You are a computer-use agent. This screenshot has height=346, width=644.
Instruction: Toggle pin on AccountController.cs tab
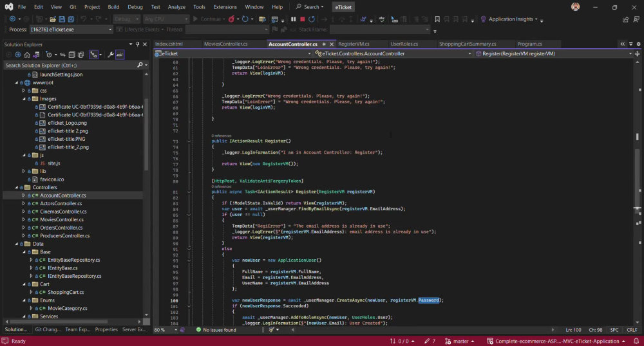point(324,44)
